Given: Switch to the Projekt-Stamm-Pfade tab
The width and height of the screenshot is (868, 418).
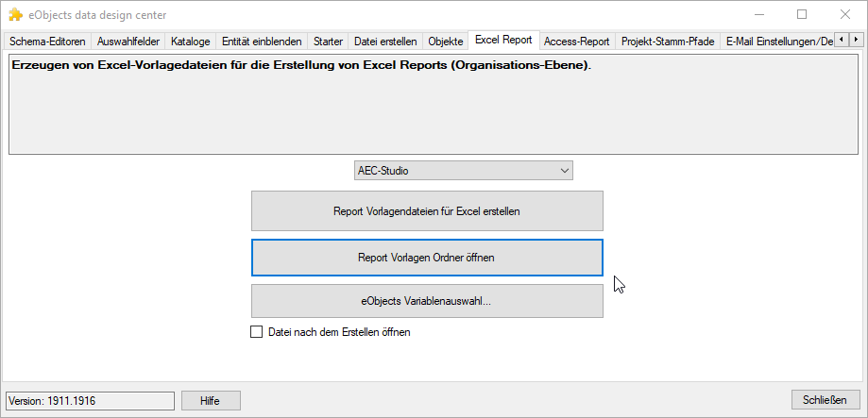Looking at the screenshot, I should [x=668, y=42].
